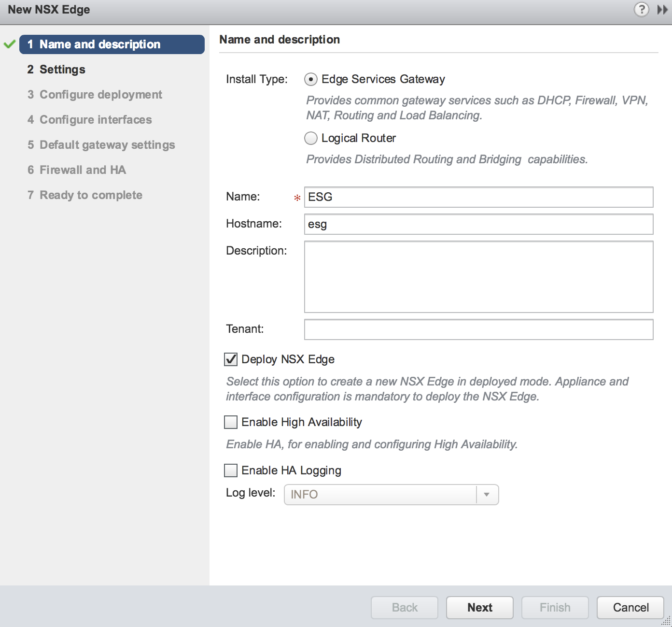Screen dimensions: 672x627
Task: Click the Next button
Action: click(x=480, y=608)
